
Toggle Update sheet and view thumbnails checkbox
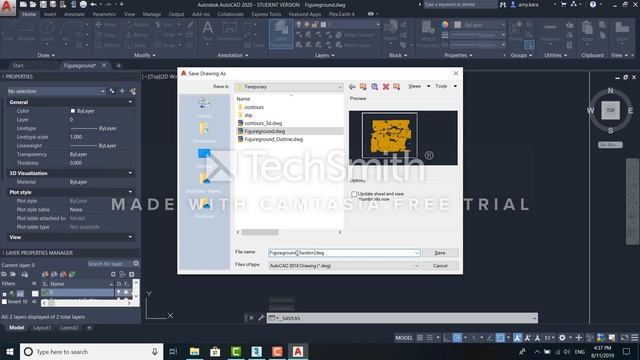pos(354,194)
